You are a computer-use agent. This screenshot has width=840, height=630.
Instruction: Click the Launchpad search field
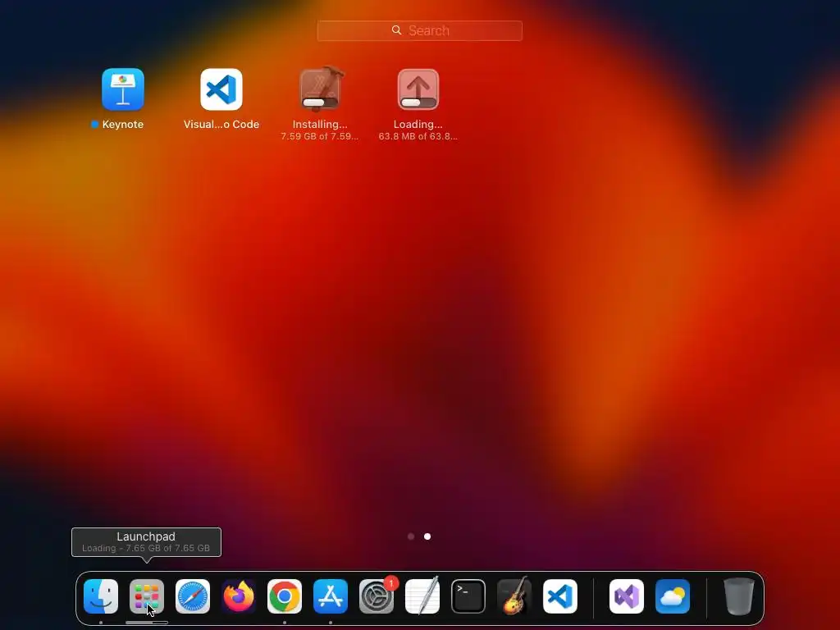pyautogui.click(x=419, y=30)
